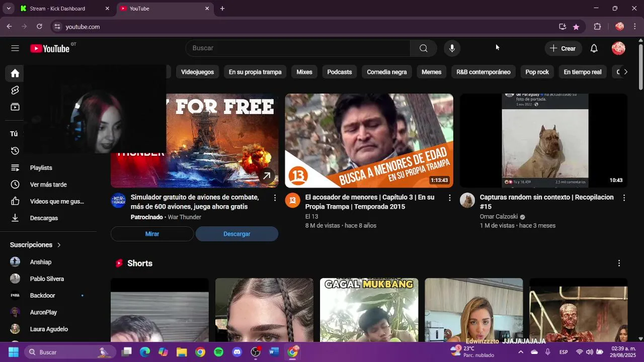Open the History clock icon
The height and width of the screenshot is (362, 644).
tap(15, 151)
